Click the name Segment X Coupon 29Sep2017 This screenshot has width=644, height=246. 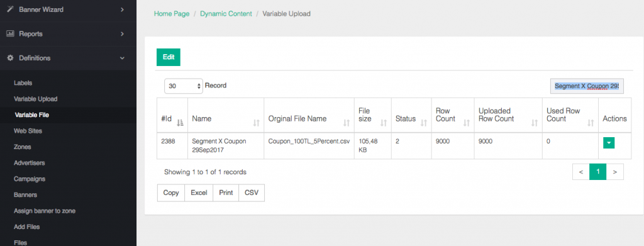point(219,145)
